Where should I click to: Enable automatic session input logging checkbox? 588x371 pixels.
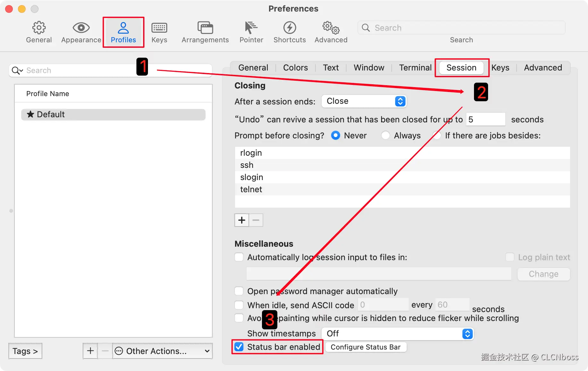pyautogui.click(x=239, y=257)
